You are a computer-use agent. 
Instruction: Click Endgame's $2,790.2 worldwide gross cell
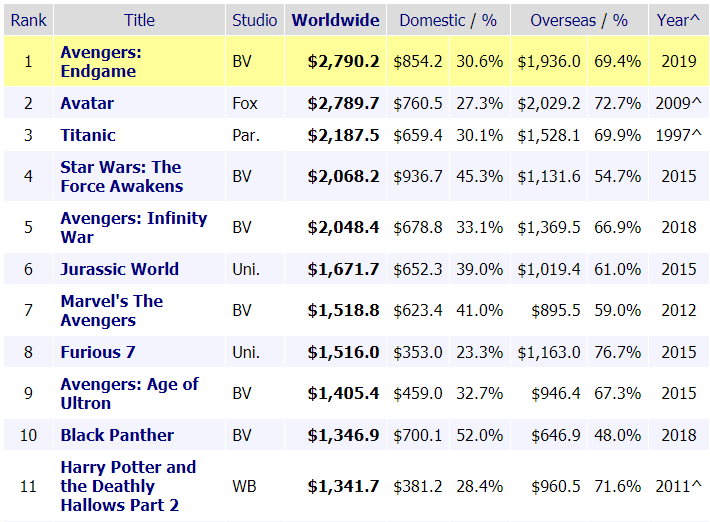click(x=344, y=61)
